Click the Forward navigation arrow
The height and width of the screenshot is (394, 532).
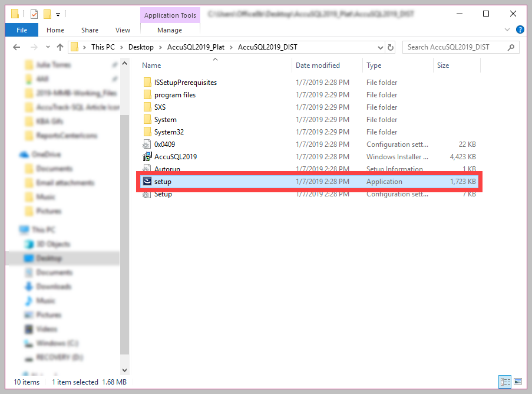tap(34, 47)
